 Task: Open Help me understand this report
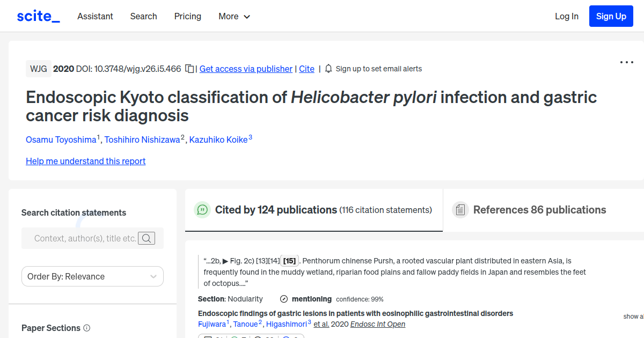click(85, 161)
